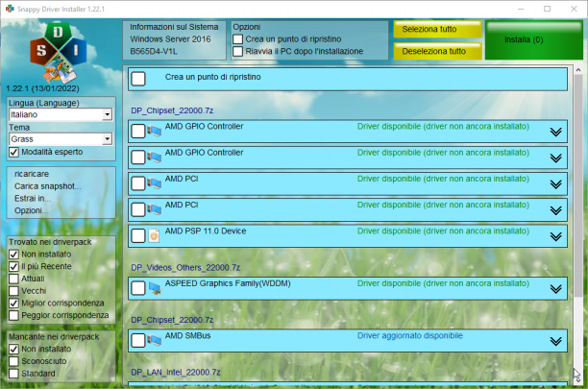The width and height of the screenshot is (588, 389).
Task: Maximize the Snappy Driver Installer window
Action: [x=547, y=9]
